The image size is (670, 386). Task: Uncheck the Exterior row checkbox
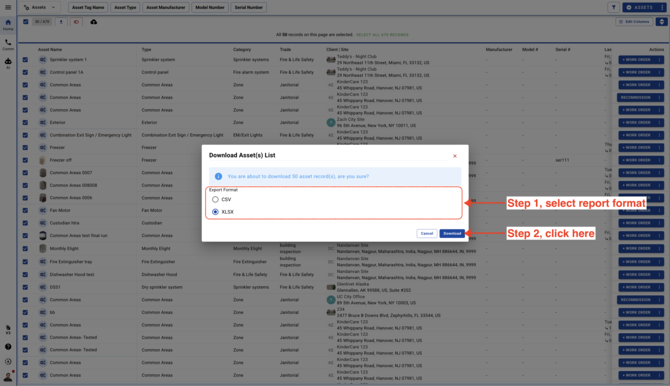(x=25, y=123)
